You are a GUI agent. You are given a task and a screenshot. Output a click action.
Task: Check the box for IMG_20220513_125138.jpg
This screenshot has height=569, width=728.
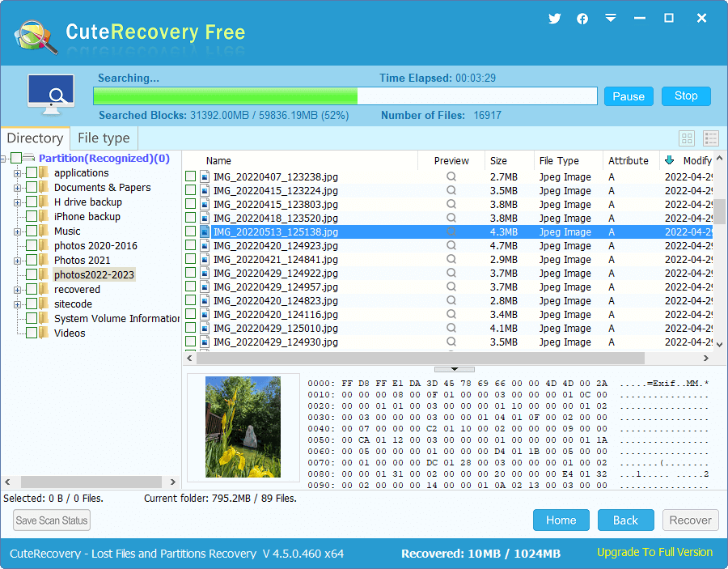click(190, 231)
